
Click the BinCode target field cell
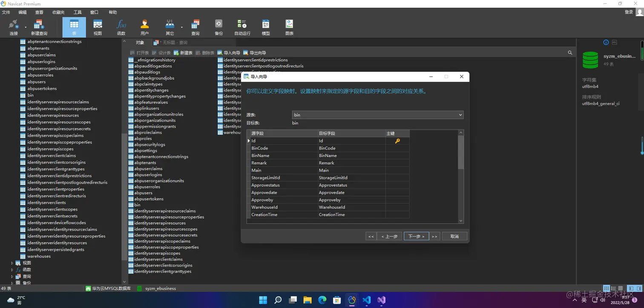point(352,148)
